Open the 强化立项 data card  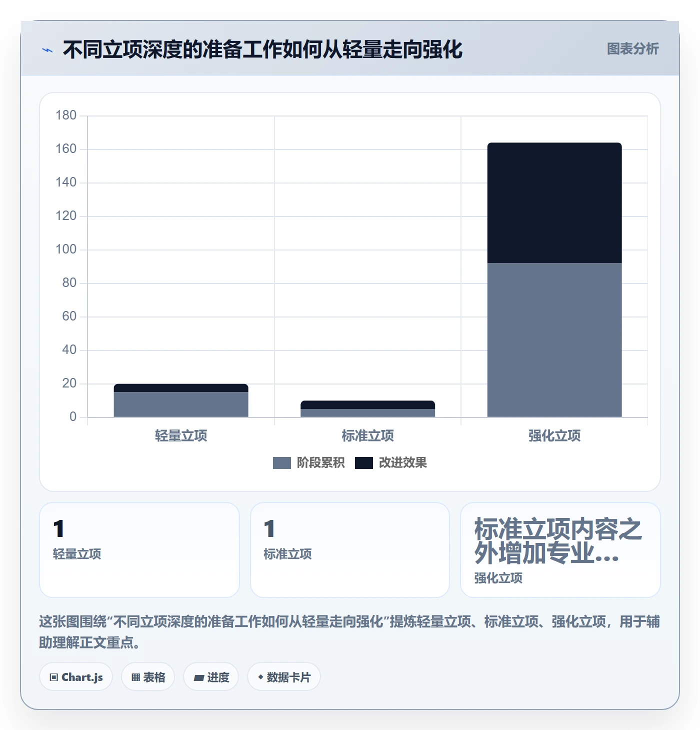pyautogui.click(x=560, y=550)
